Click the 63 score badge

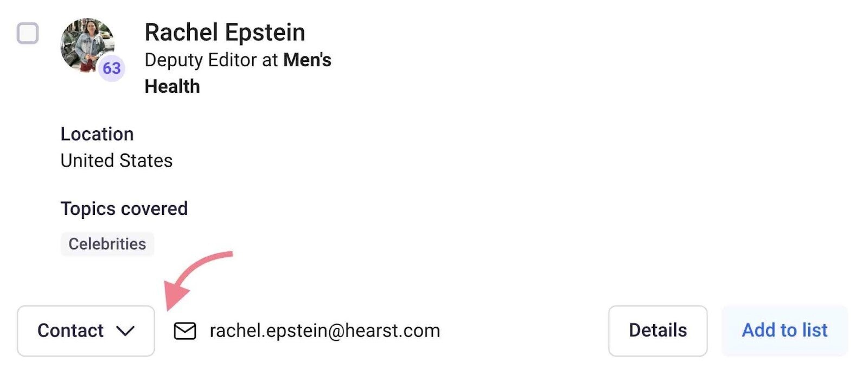pos(112,68)
